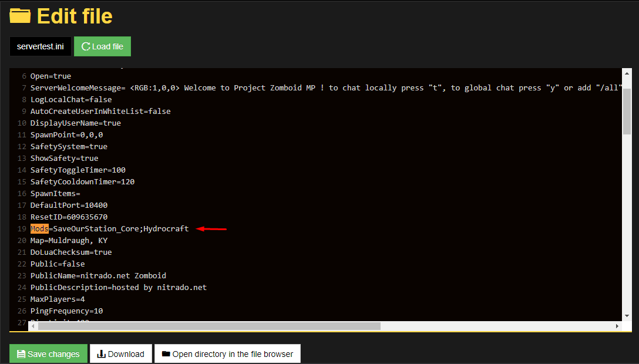Click the Open=true line

coord(51,76)
